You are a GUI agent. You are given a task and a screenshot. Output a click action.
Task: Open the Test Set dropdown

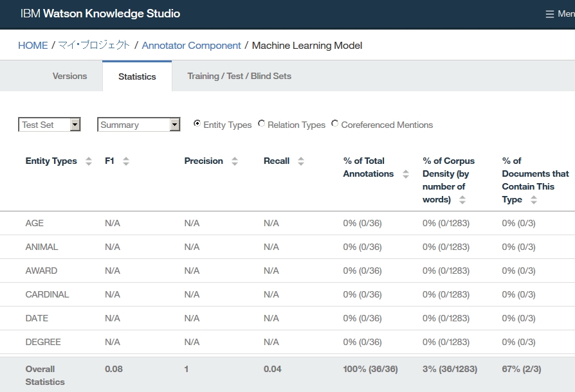coord(50,125)
